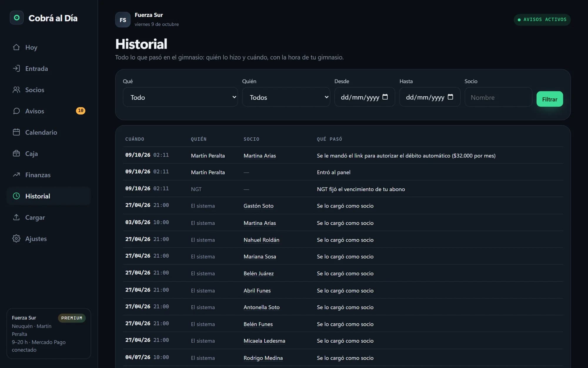Open the Rodrigo Medina socio link
This screenshot has height=368, width=588.
tap(263, 358)
